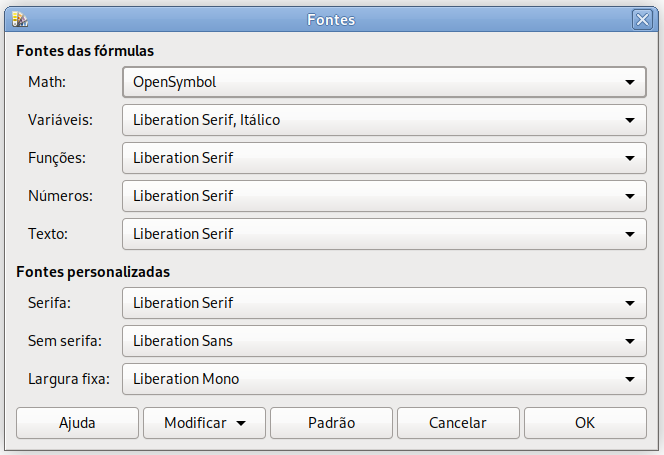The height and width of the screenshot is (455, 664).
Task: Click the Ajuda button
Action: pyautogui.click(x=77, y=423)
